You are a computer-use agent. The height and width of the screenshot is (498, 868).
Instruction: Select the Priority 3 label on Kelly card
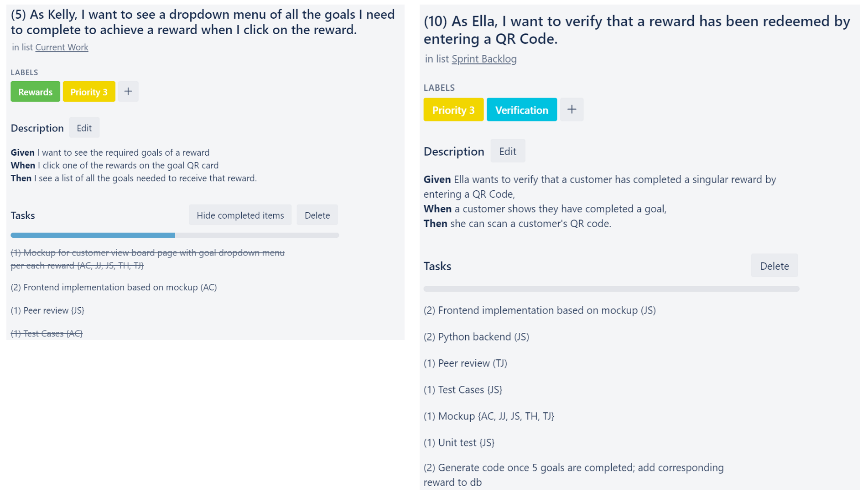pos(89,91)
